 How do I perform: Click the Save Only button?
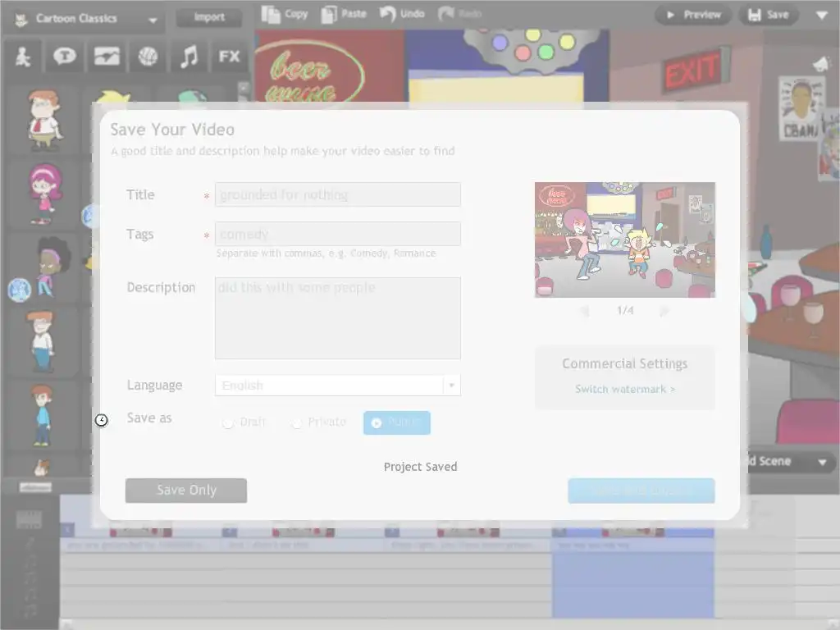[x=186, y=491]
